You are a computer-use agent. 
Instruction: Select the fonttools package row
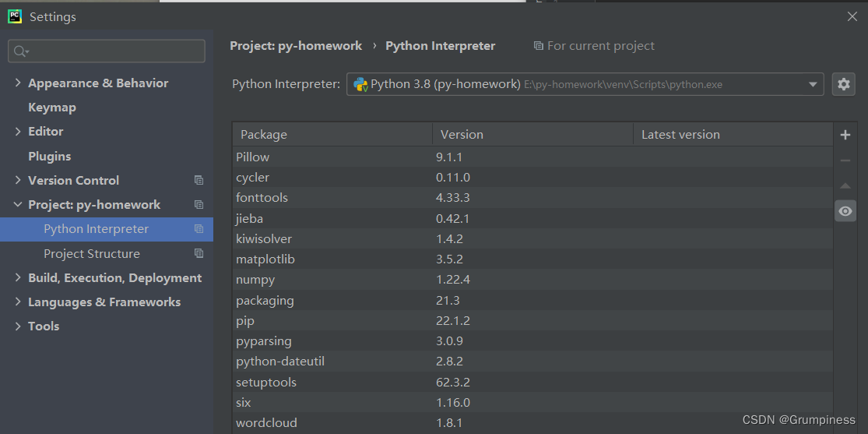[532, 198]
